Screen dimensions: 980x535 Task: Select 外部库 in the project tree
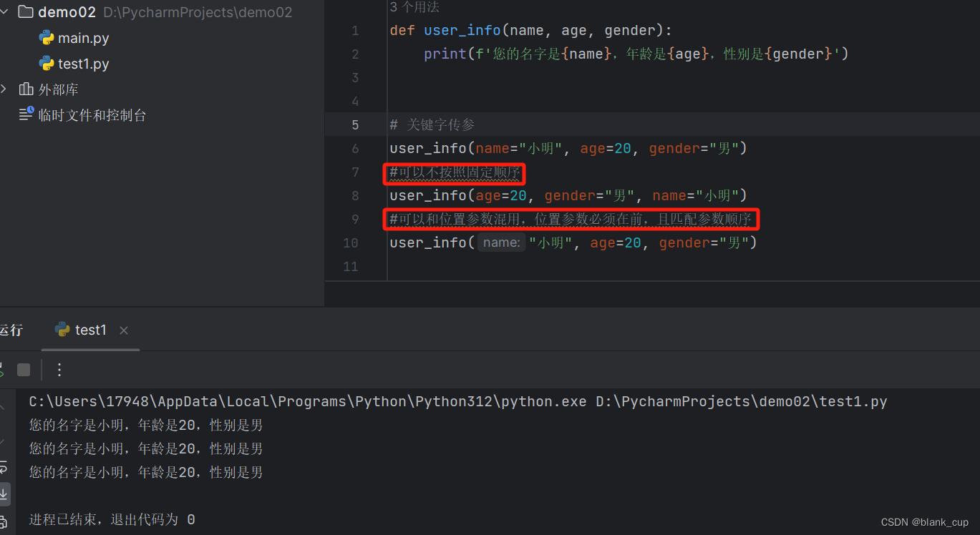coord(59,89)
